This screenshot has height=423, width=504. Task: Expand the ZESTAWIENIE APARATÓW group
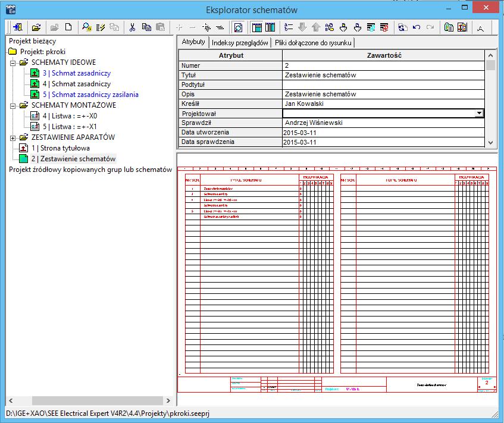[x=12, y=138]
